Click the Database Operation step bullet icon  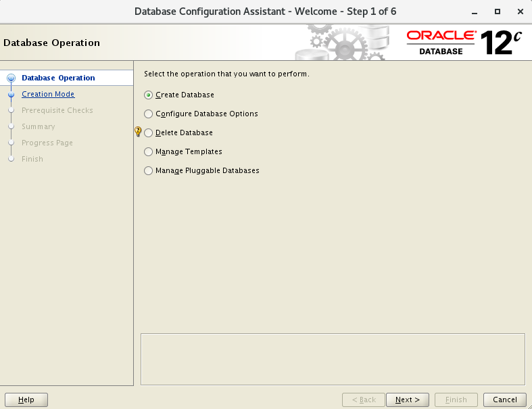[11, 78]
